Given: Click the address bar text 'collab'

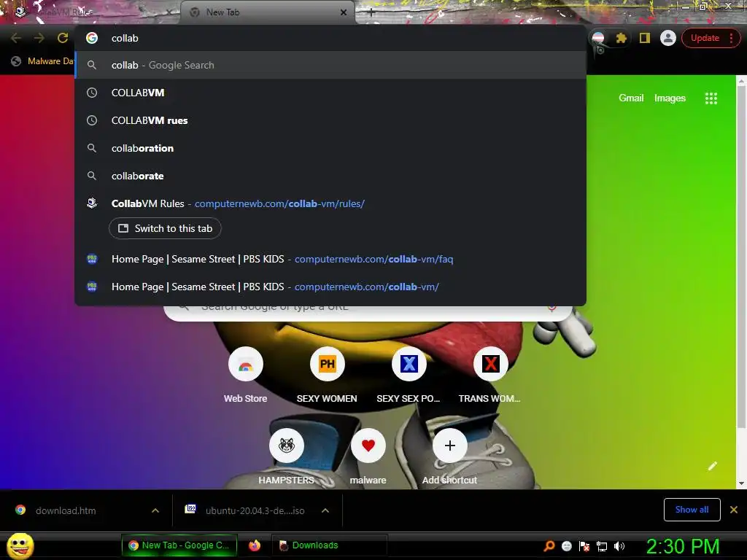Looking at the screenshot, I should [125, 38].
